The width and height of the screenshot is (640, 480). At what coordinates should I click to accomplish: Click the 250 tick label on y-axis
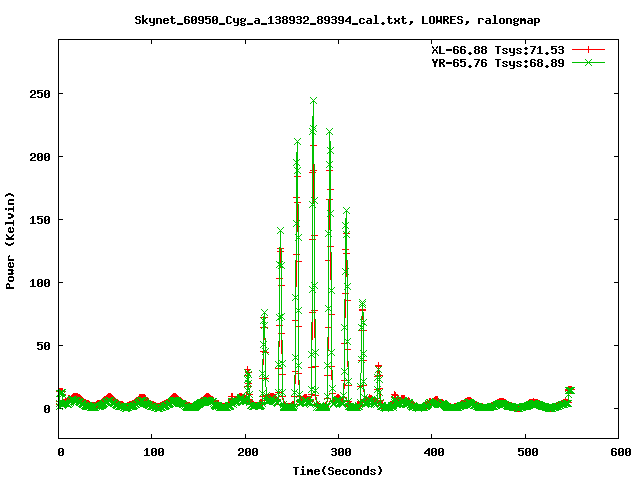coord(41,94)
